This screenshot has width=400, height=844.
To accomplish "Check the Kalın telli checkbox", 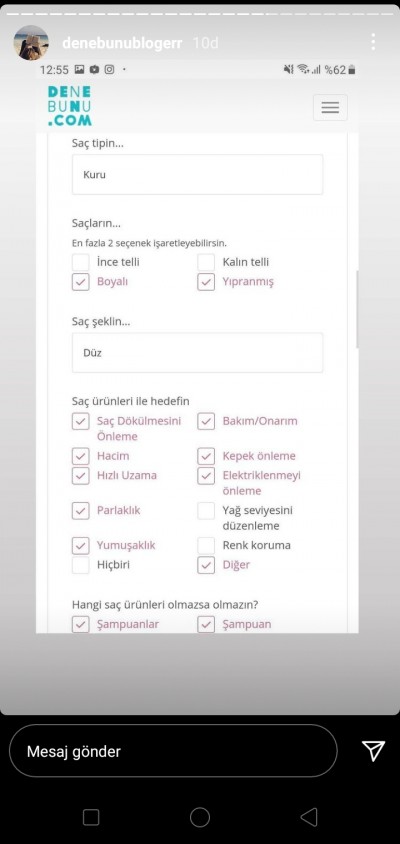I will point(206,262).
